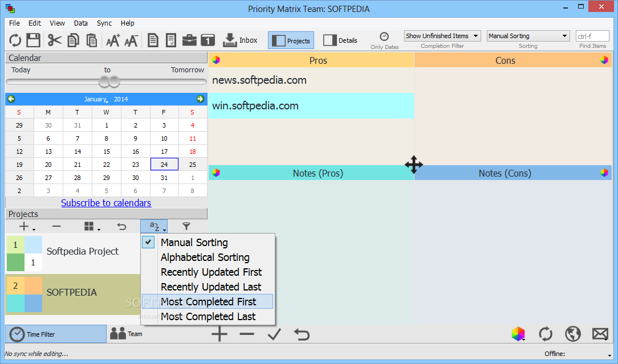The image size is (618, 364).
Task: Click the bottom add item plus icon
Action: point(219,334)
